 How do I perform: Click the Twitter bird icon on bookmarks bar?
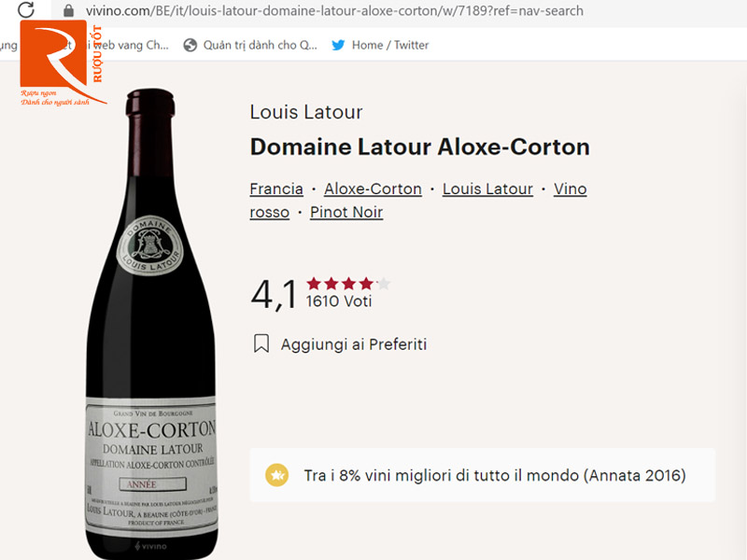tap(338, 45)
